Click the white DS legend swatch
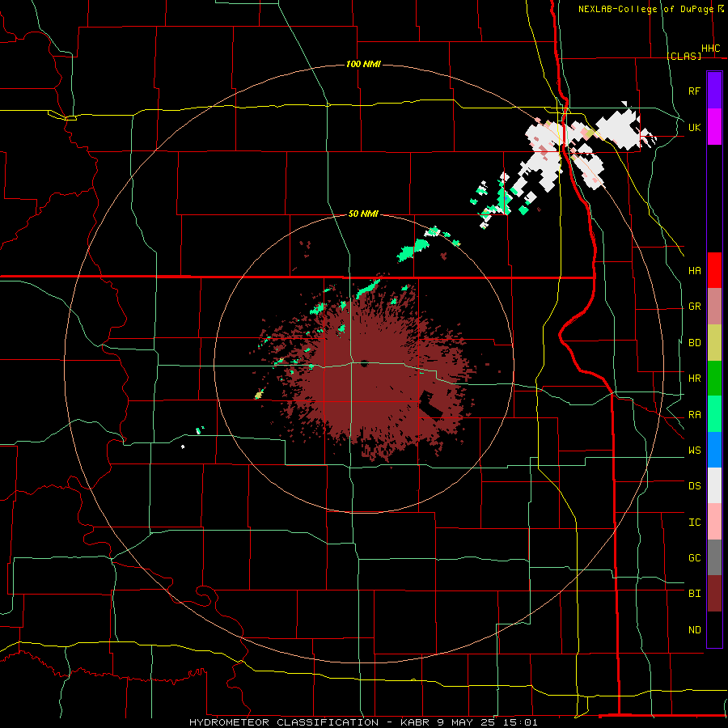 pos(714,485)
